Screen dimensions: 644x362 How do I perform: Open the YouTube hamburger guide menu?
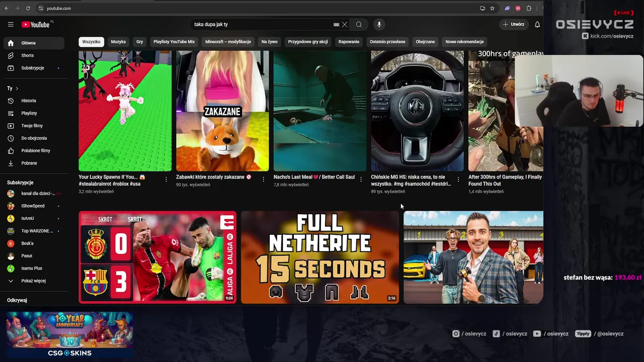pyautogui.click(x=11, y=24)
